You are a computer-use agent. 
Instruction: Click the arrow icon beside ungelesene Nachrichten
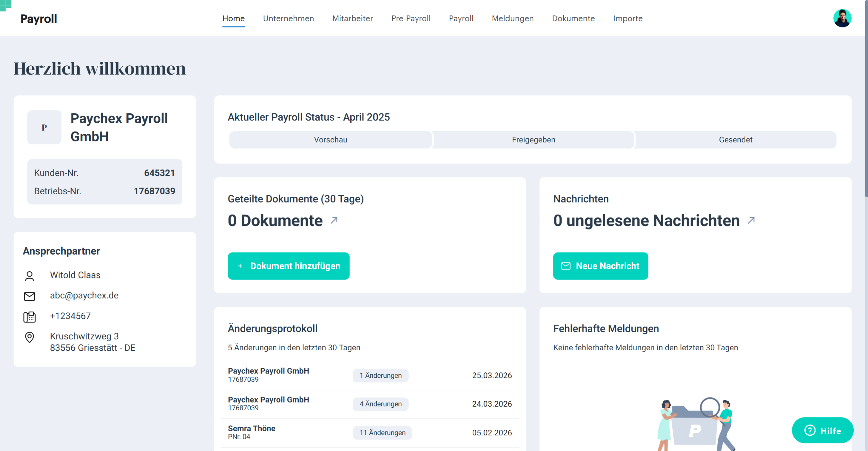[x=751, y=220]
